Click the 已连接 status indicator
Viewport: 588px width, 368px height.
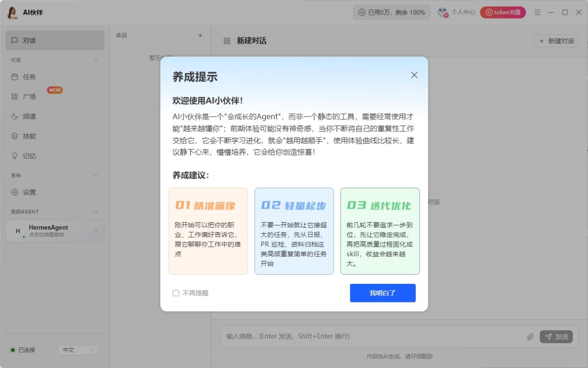[x=23, y=350]
